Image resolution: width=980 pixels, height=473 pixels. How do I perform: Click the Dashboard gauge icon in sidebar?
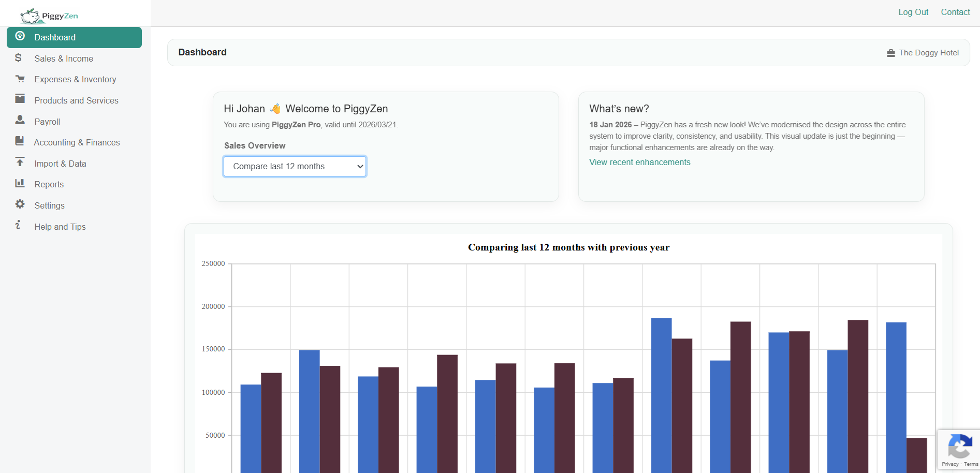20,36
